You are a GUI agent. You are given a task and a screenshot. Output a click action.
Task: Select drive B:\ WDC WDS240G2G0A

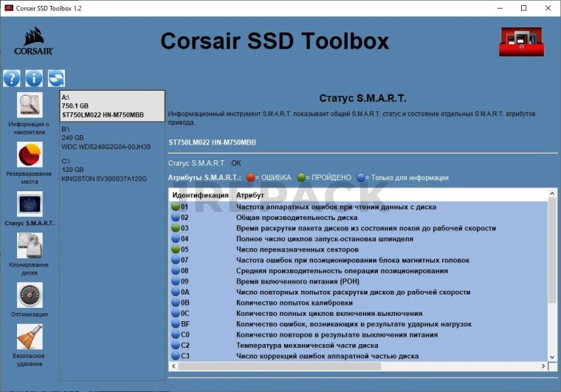pos(112,137)
